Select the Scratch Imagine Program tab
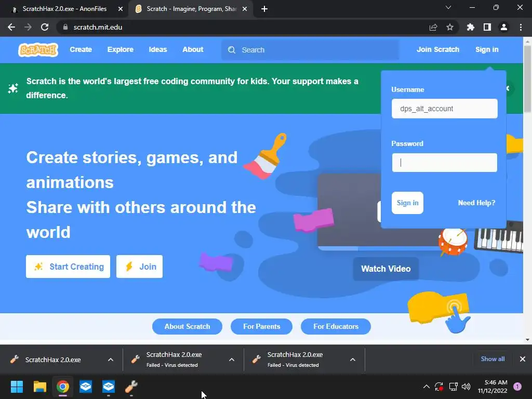This screenshot has width=532, height=399. pyautogui.click(x=190, y=9)
